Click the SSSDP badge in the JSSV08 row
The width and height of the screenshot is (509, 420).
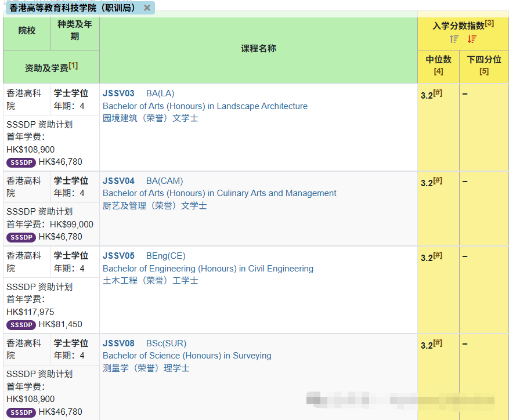(x=21, y=412)
